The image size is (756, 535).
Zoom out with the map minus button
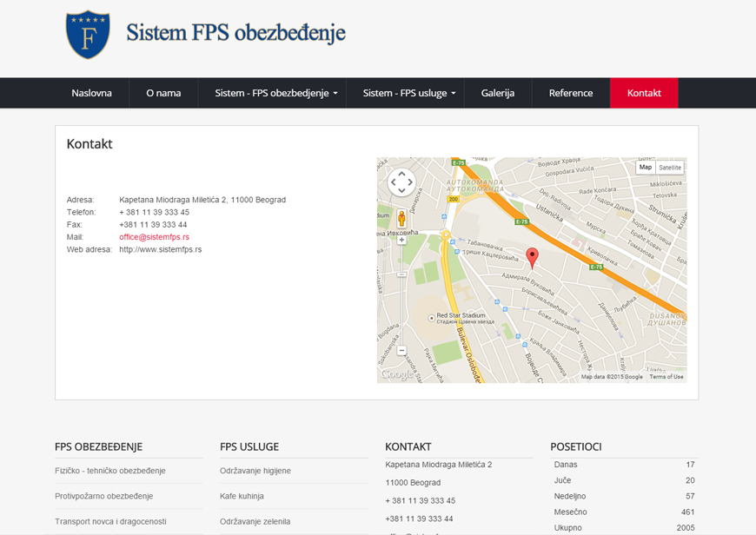(401, 351)
